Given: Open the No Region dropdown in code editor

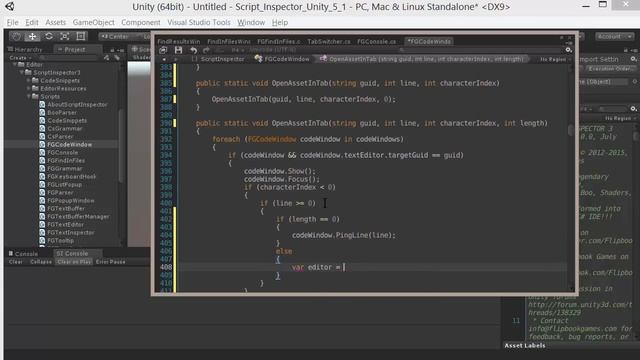Looking at the screenshot, I should coord(555,60).
